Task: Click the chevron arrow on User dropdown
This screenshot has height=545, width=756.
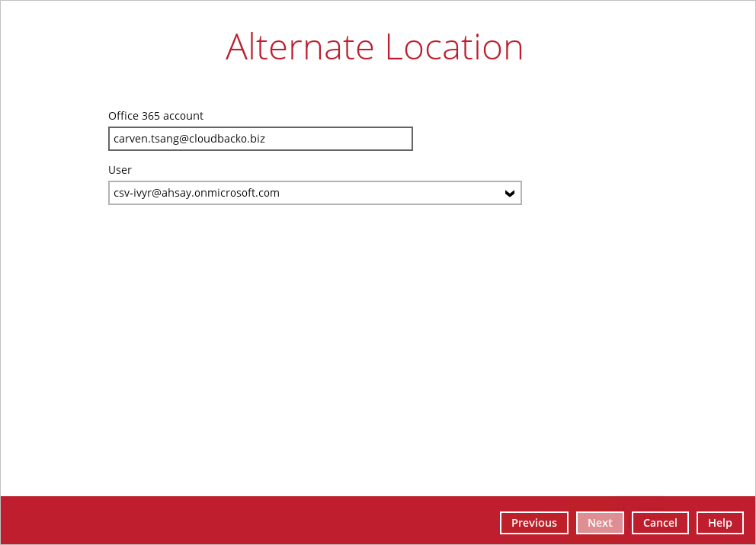Action: (510, 194)
